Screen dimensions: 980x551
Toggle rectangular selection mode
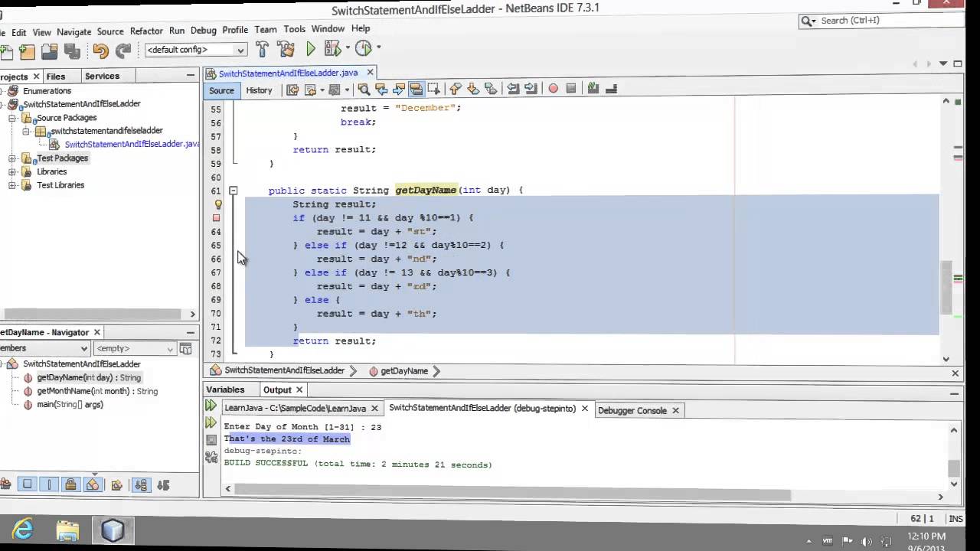(x=433, y=90)
